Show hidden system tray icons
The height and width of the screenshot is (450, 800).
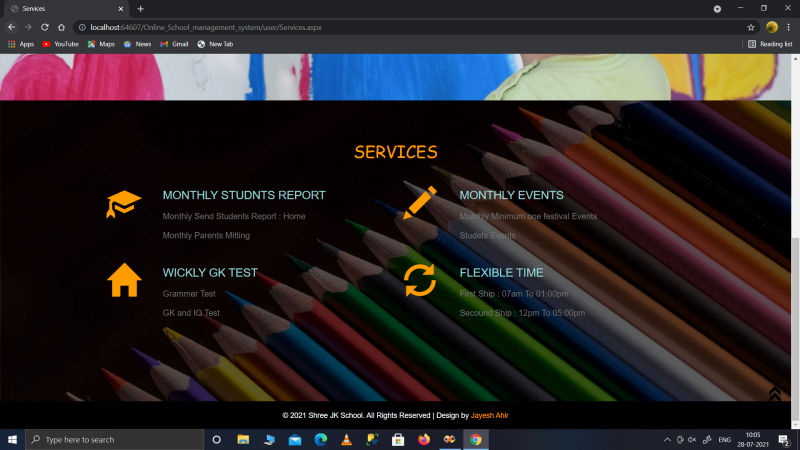667,439
